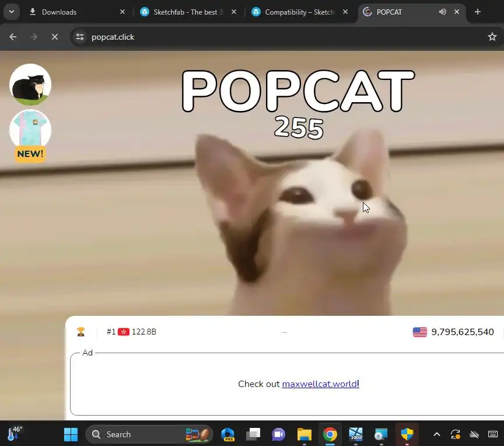Screen dimensions: 504x446
Task: Stop loading the page
Action: (55, 37)
